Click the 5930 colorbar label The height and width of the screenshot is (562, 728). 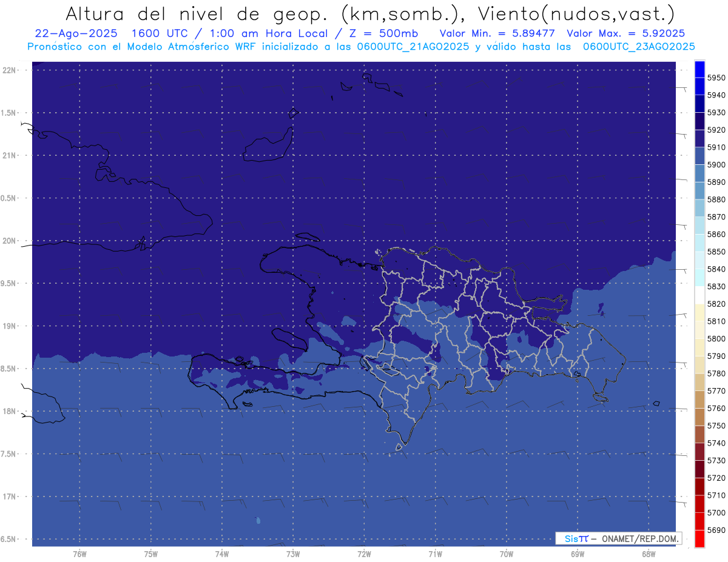point(716,113)
